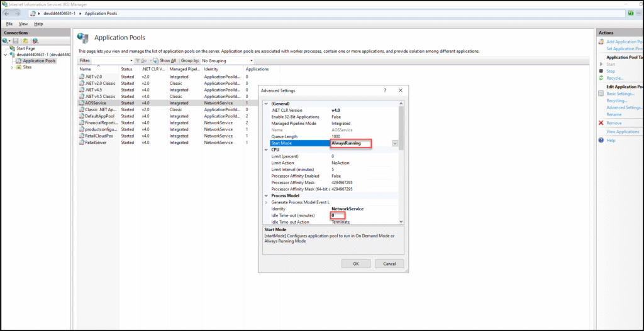644x331 pixels.
Task: Collapse the Process Model section
Action: click(266, 195)
